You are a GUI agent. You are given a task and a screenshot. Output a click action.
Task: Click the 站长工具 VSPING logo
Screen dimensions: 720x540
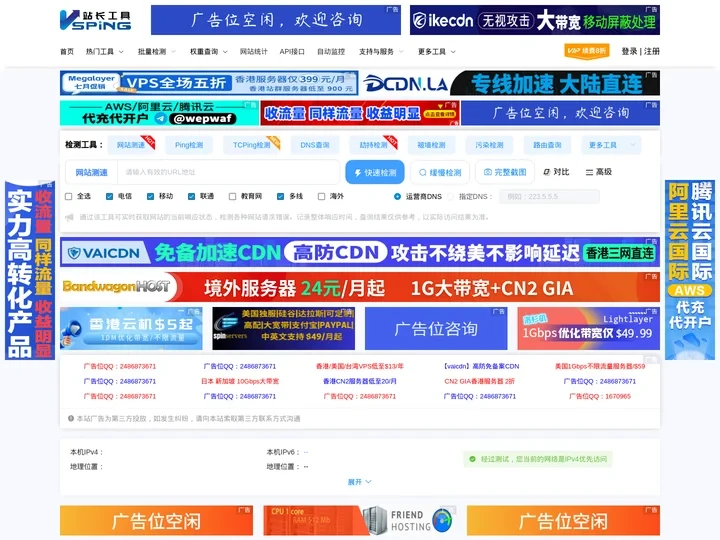[x=96, y=20]
